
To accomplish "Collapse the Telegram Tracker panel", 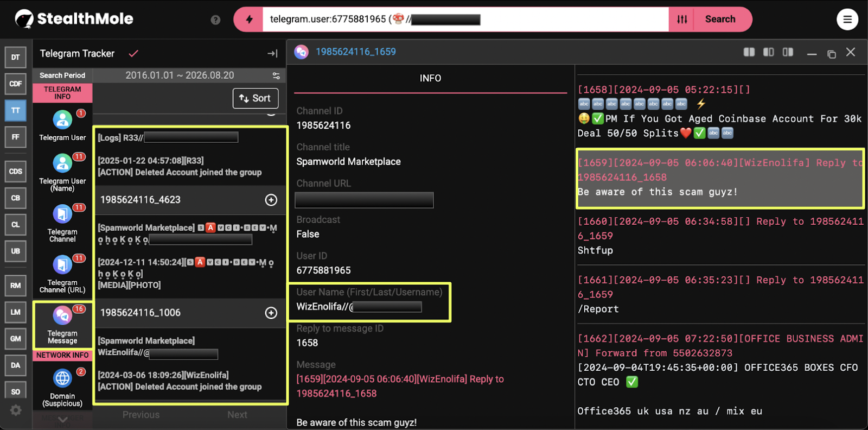I will [272, 53].
